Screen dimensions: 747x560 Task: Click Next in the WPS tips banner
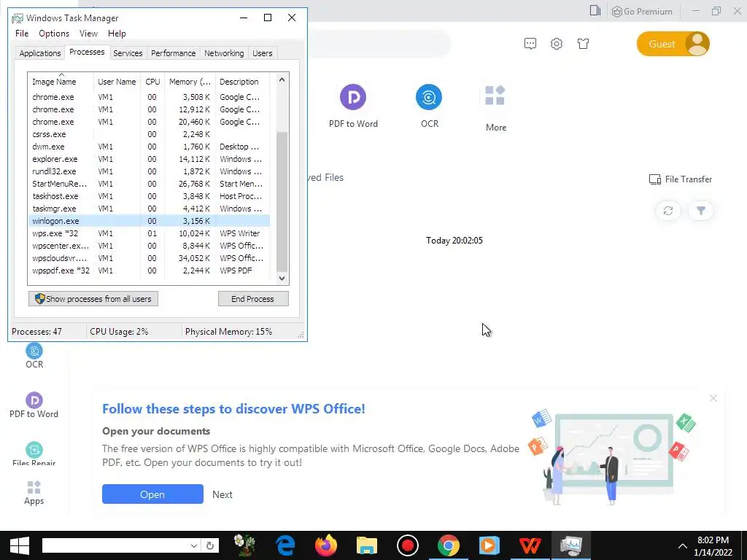point(222,494)
